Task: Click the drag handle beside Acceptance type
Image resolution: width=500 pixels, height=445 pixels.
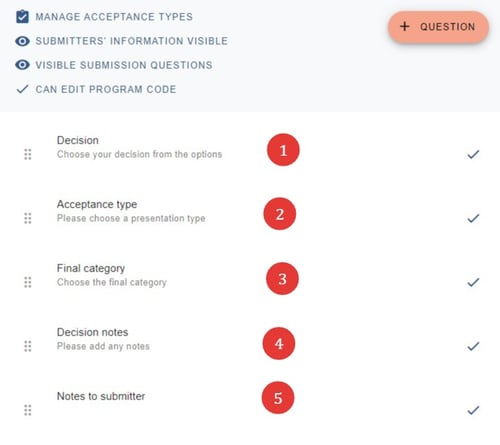Action: point(28,218)
